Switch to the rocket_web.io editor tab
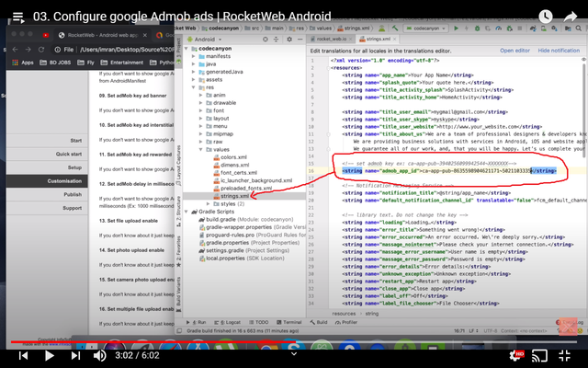This screenshot has height=368, width=588. coord(331,39)
